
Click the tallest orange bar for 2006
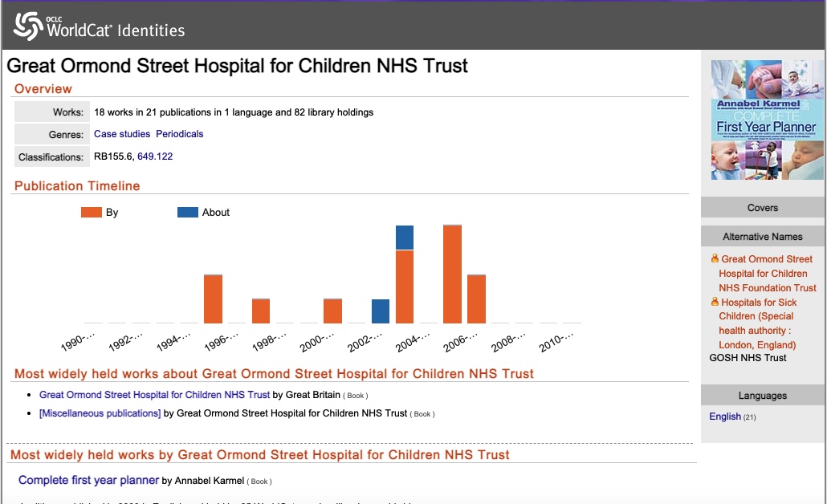click(452, 274)
